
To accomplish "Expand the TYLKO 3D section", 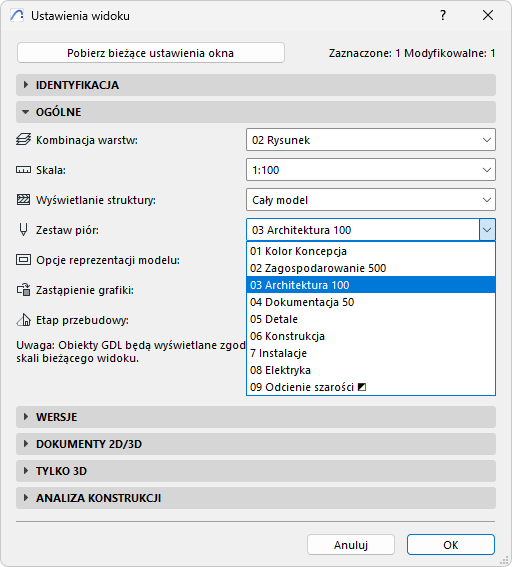I will 256,471.
